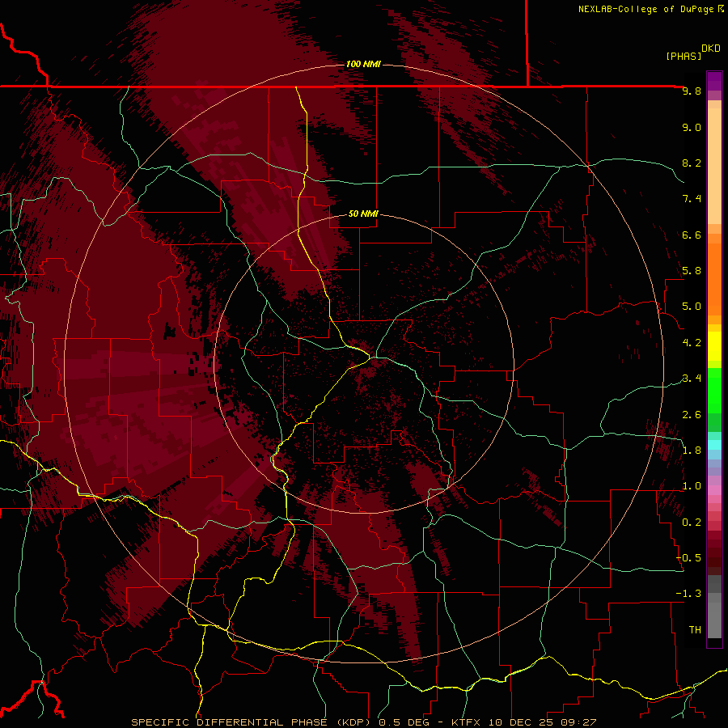This screenshot has height=728, width=728.
Task: Click the DKD product label above the color scale
Action: [711, 49]
